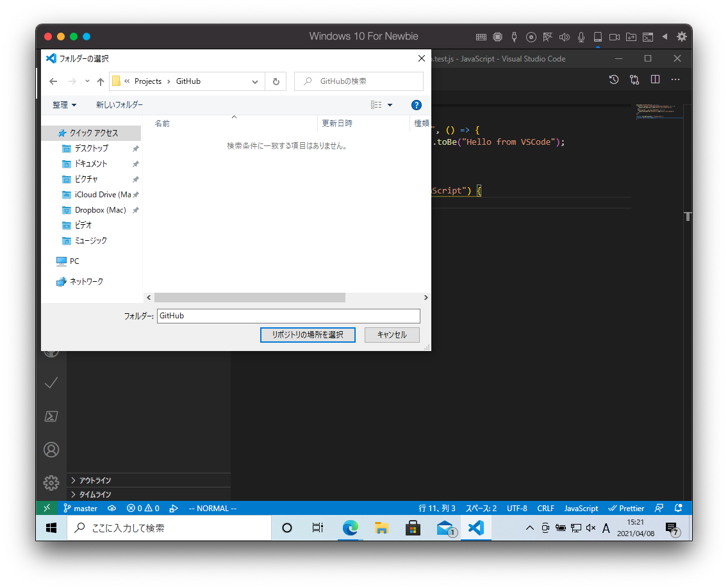
Task: Click 新しいフォルダー button
Action: click(x=119, y=105)
